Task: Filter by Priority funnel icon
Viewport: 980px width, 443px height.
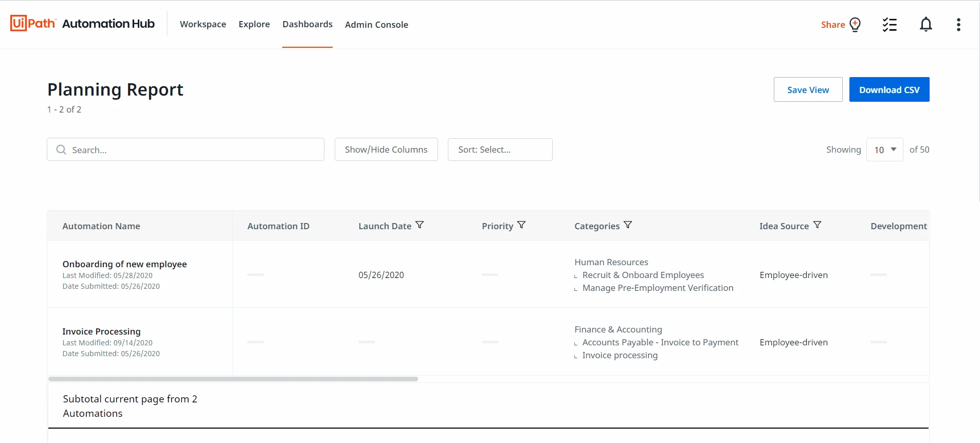Action: click(x=521, y=225)
